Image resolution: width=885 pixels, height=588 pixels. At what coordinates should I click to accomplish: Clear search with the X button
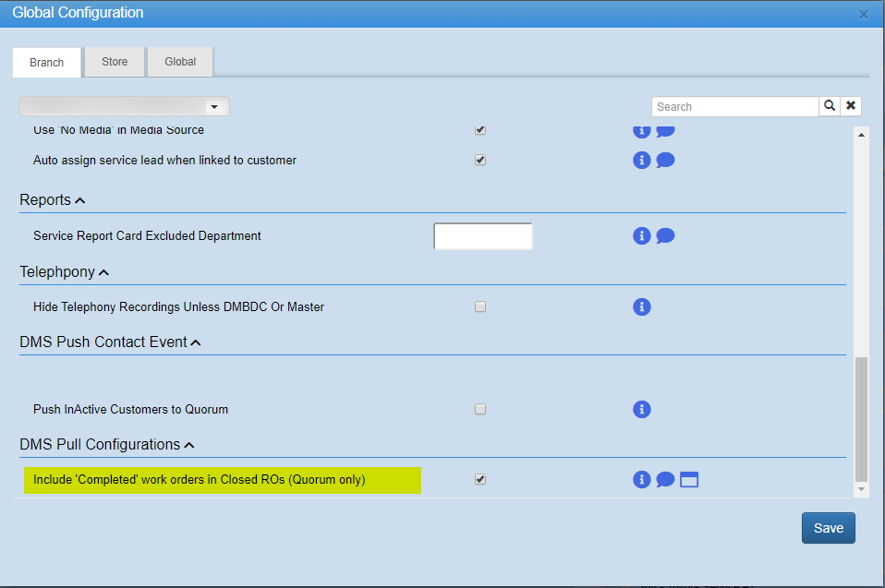tap(851, 106)
